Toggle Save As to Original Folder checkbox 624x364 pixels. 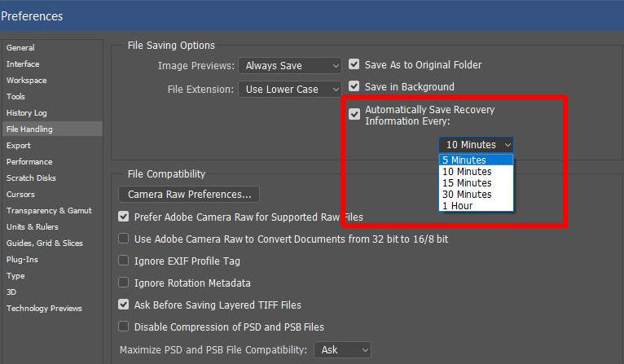(354, 64)
